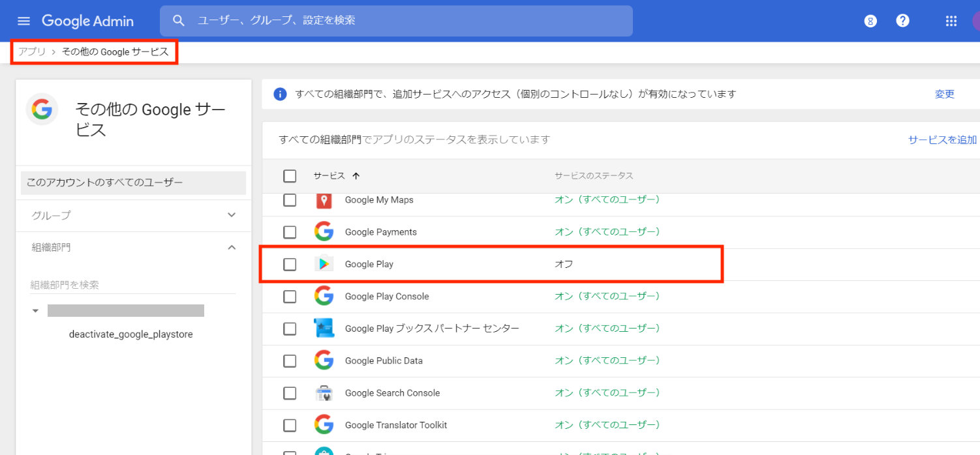This screenshot has height=455, width=980.
Task: Check the Google Play checkbox
Action: pyautogui.click(x=290, y=264)
